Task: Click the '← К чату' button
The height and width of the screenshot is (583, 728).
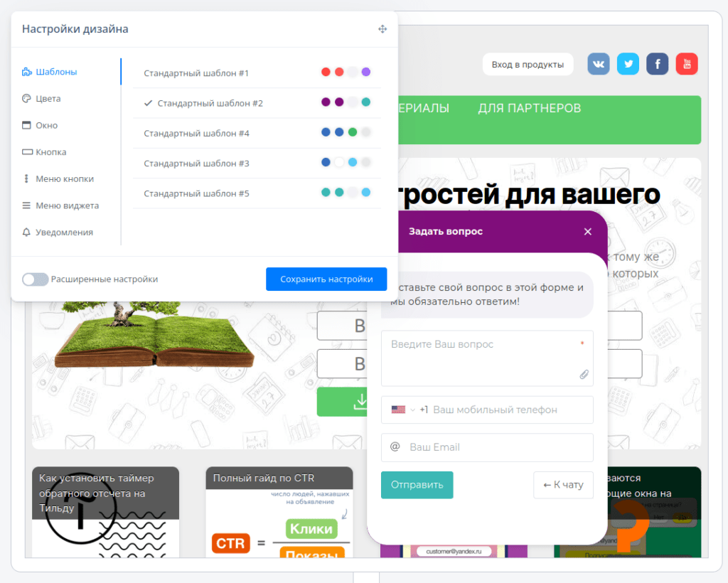Action: pyautogui.click(x=563, y=485)
